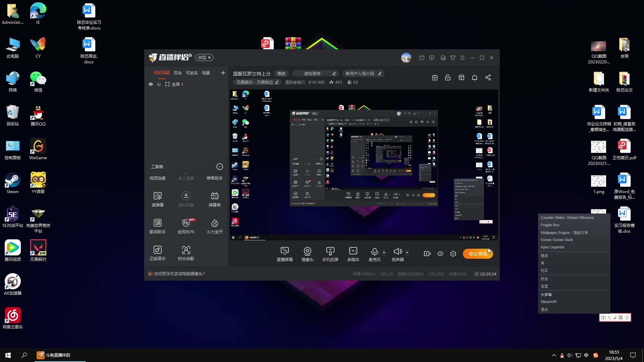Open the 时光合影 tool
644x362 pixels.
pyautogui.click(x=186, y=253)
